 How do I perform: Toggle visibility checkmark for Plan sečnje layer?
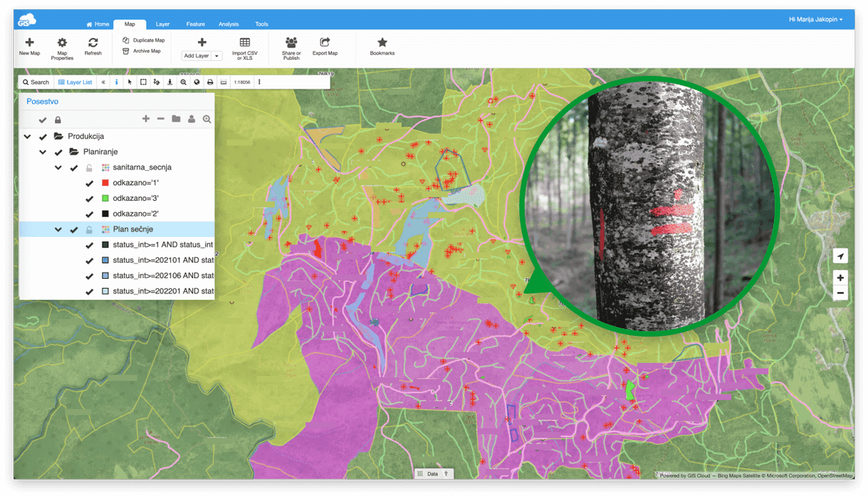pos(74,229)
